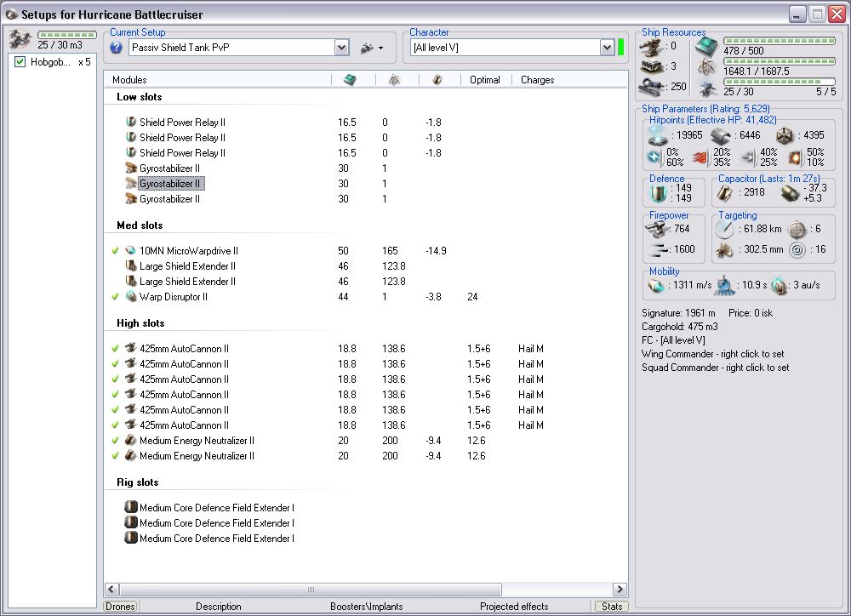This screenshot has height=616, width=851.
Task: Click the align time icon
Action: point(724,285)
